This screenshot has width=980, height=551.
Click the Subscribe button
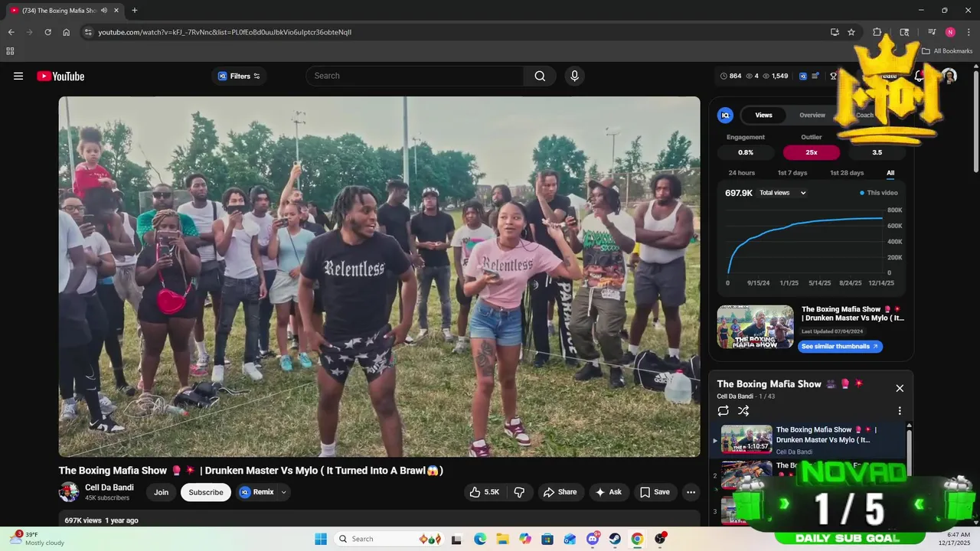(x=206, y=492)
